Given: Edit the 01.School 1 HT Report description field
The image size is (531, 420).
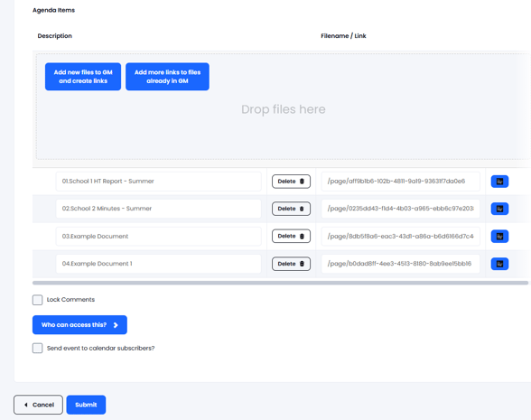Looking at the screenshot, I should [159, 182].
